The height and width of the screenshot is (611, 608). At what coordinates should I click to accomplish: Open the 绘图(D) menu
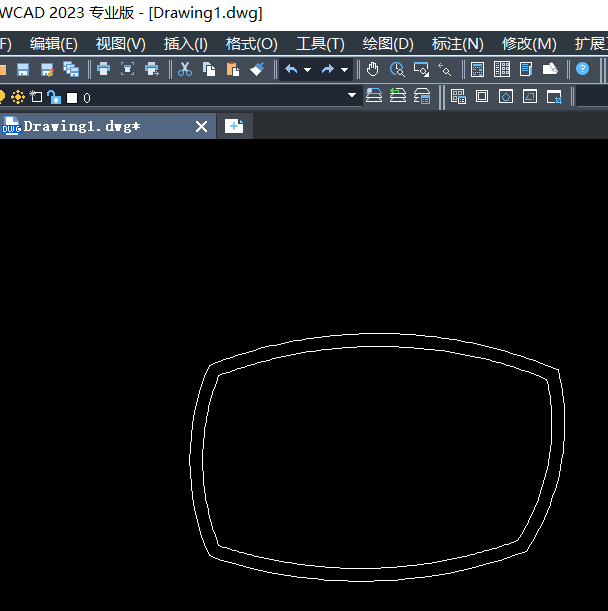[388, 44]
